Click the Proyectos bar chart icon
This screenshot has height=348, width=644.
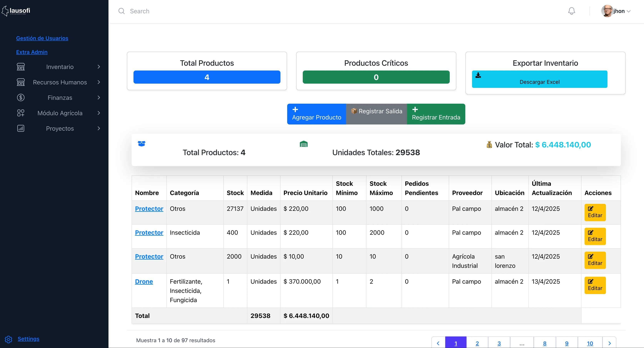click(x=21, y=129)
